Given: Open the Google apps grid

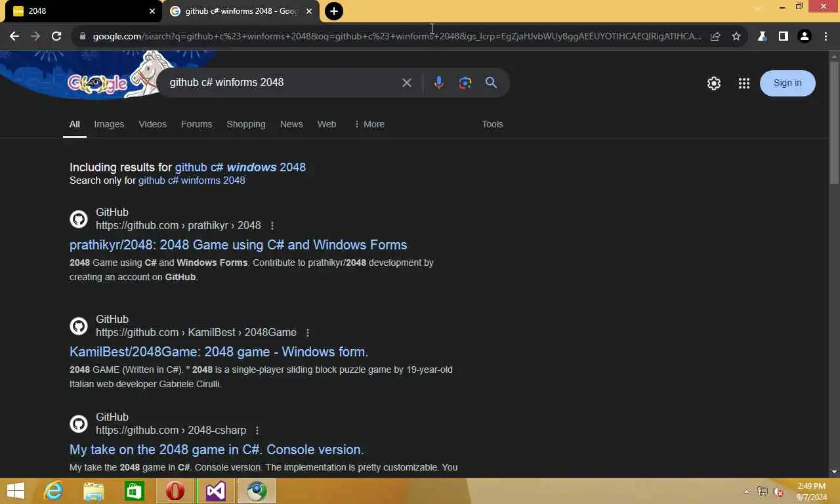Looking at the screenshot, I should [x=744, y=83].
